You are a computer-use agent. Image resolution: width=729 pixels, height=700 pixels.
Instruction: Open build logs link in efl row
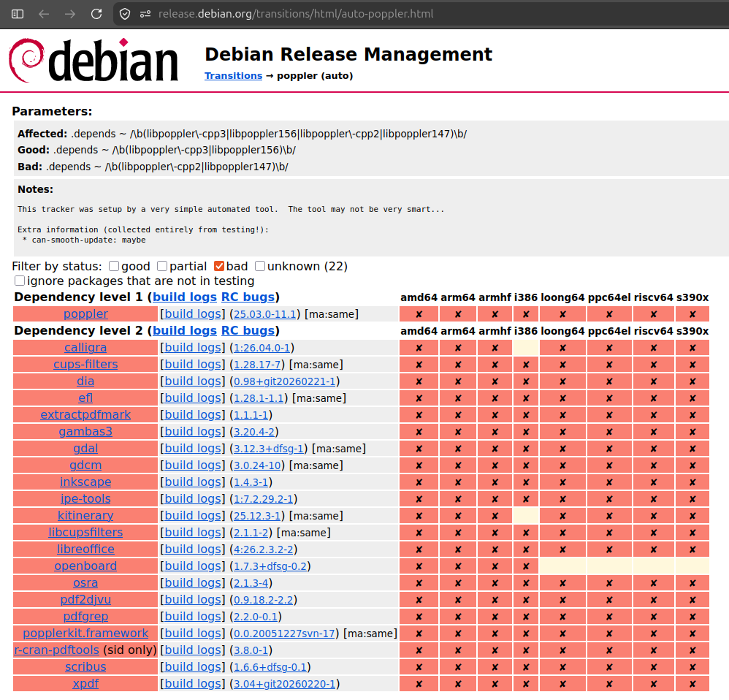pos(193,397)
